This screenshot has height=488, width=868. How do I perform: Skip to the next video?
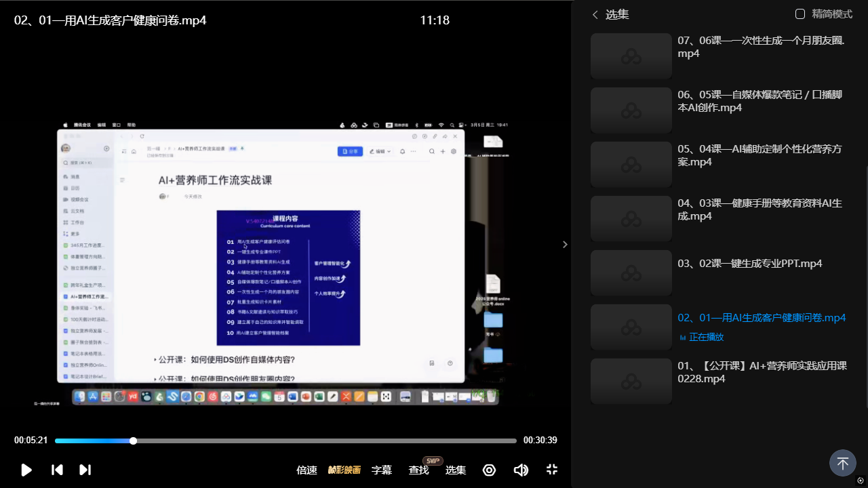85,470
